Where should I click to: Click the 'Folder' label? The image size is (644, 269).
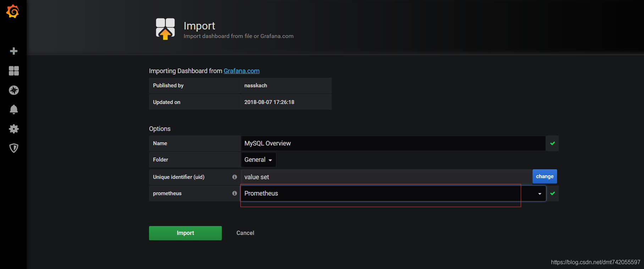tap(160, 160)
